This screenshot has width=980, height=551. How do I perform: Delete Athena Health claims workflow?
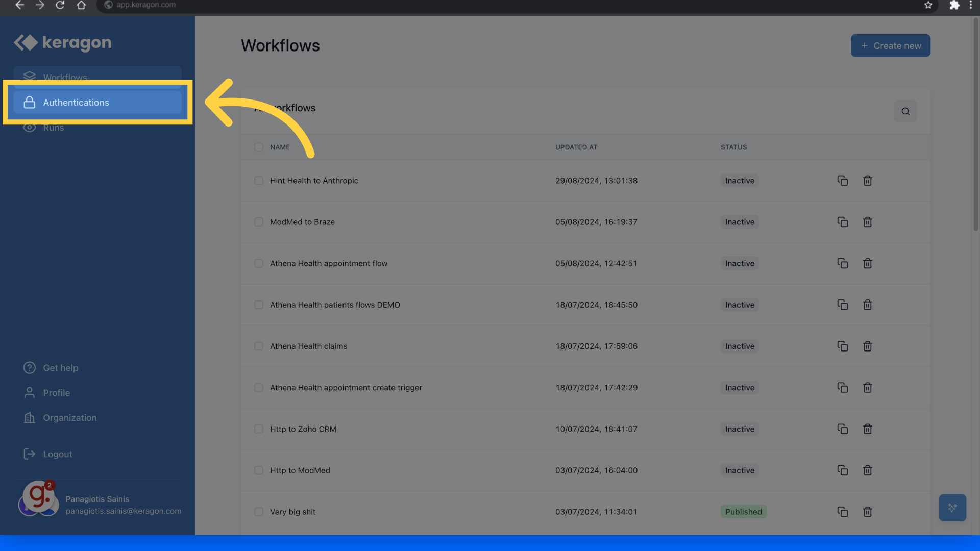(867, 346)
